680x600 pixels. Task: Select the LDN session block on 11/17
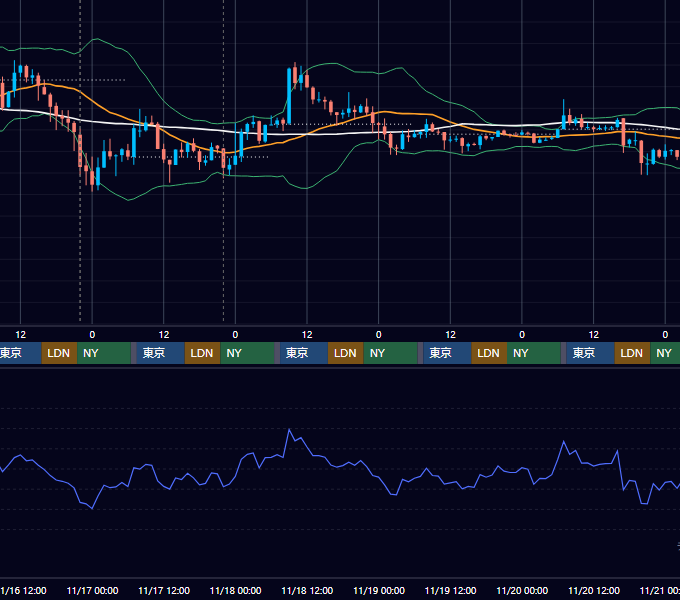pos(203,353)
